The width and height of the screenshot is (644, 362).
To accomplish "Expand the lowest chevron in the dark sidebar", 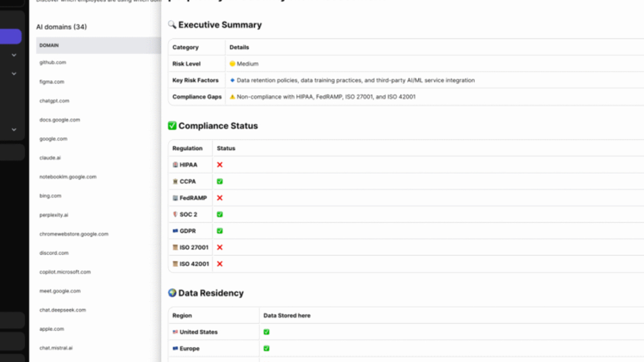I will pyautogui.click(x=14, y=130).
